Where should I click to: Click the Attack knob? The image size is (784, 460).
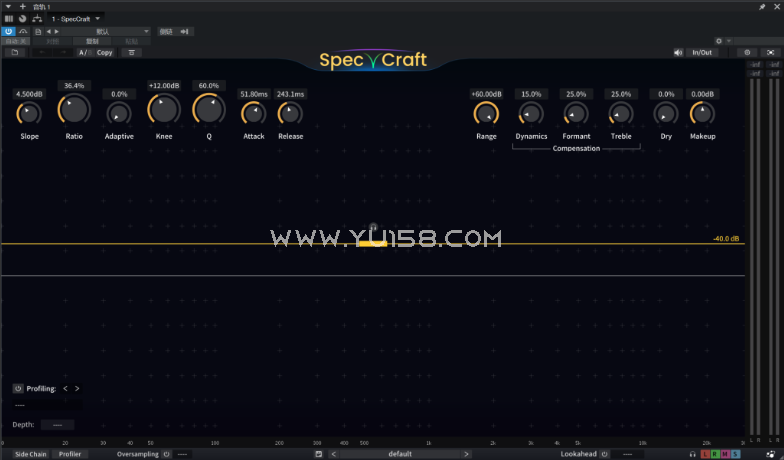point(254,114)
